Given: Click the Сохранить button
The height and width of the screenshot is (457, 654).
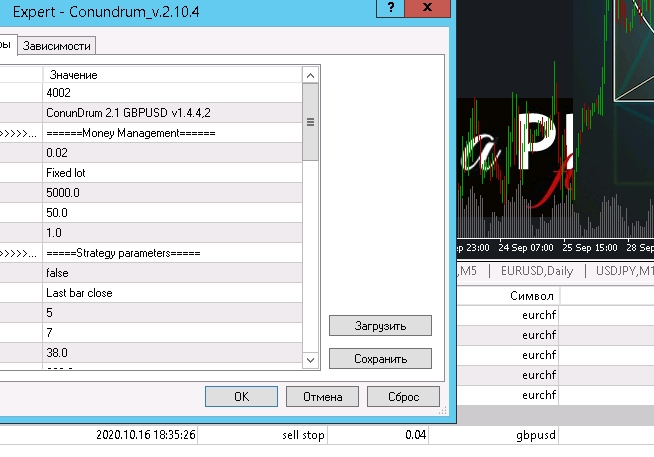Looking at the screenshot, I should (380, 359).
